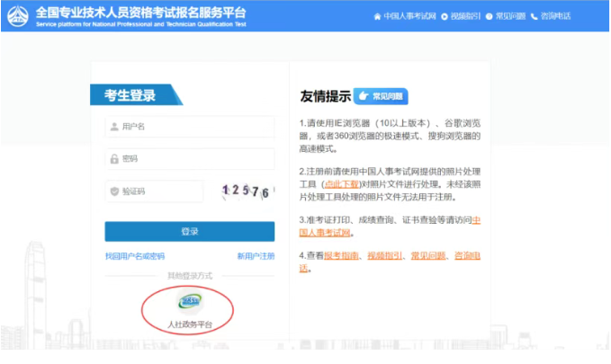Click the lock icon in password field
The width and height of the screenshot is (611, 364).
[x=114, y=159]
